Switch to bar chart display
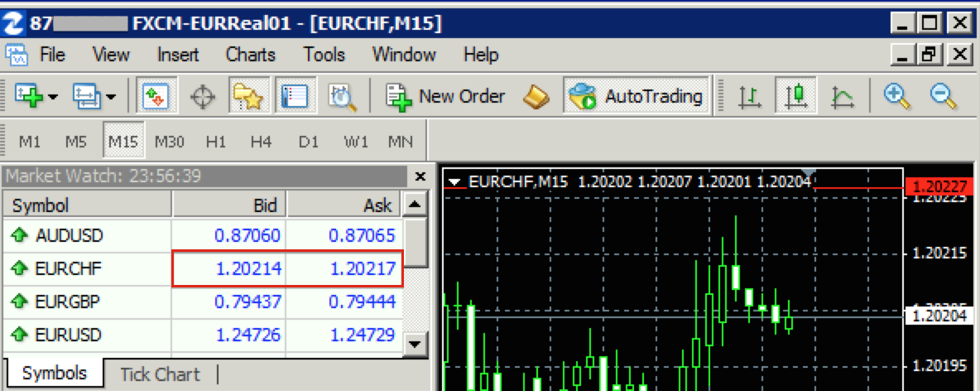The width and height of the screenshot is (980, 391). 748,97
